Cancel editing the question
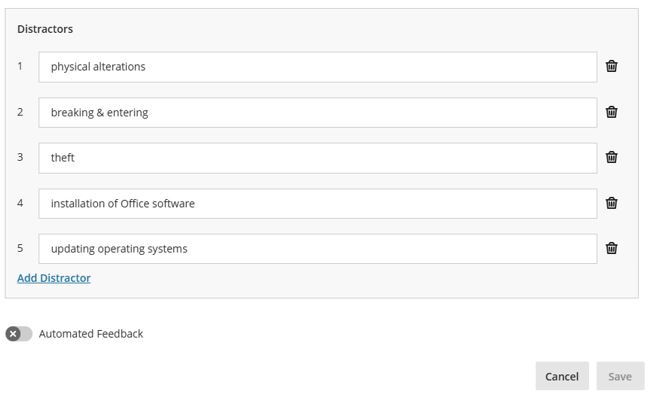 point(562,376)
